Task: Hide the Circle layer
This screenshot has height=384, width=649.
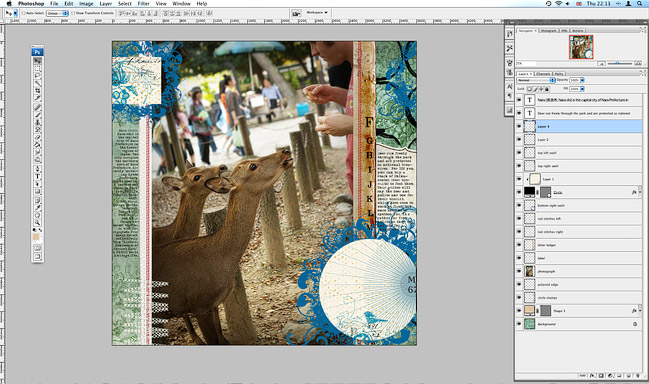Action: [519, 192]
